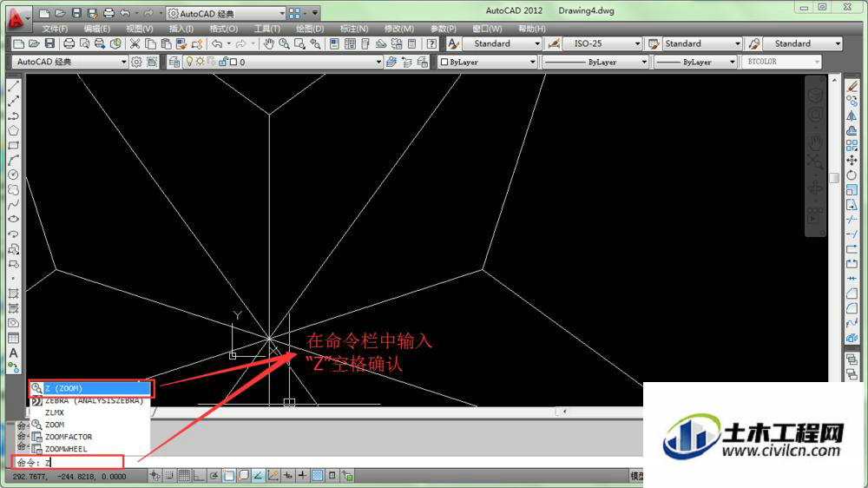Viewport: 868px width, 488px height.
Task: Expand the ISO-25 dimension style dropdown
Action: (x=637, y=43)
